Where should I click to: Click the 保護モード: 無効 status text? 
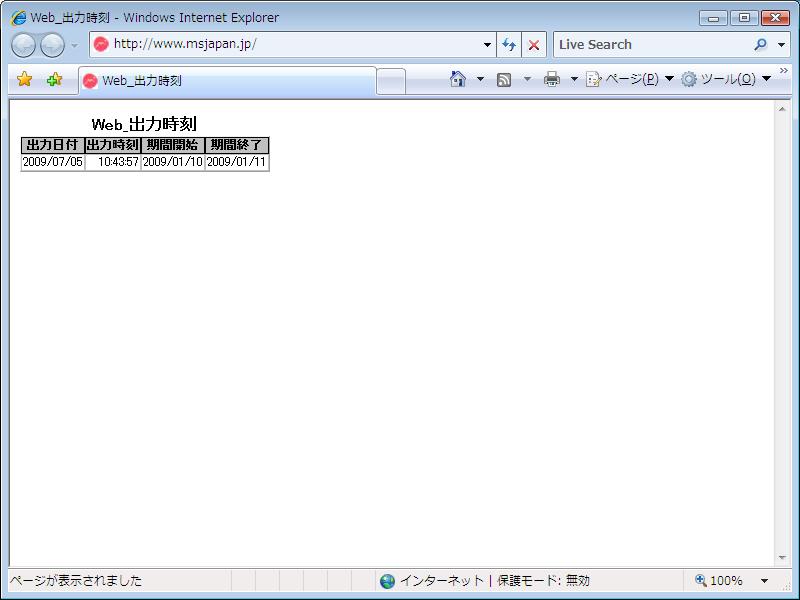coord(543,581)
